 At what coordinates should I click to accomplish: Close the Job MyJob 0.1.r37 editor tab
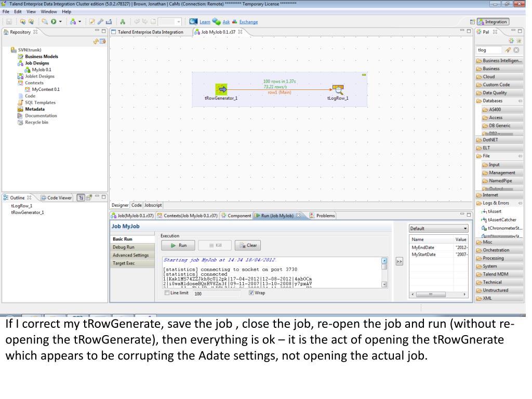point(240,32)
